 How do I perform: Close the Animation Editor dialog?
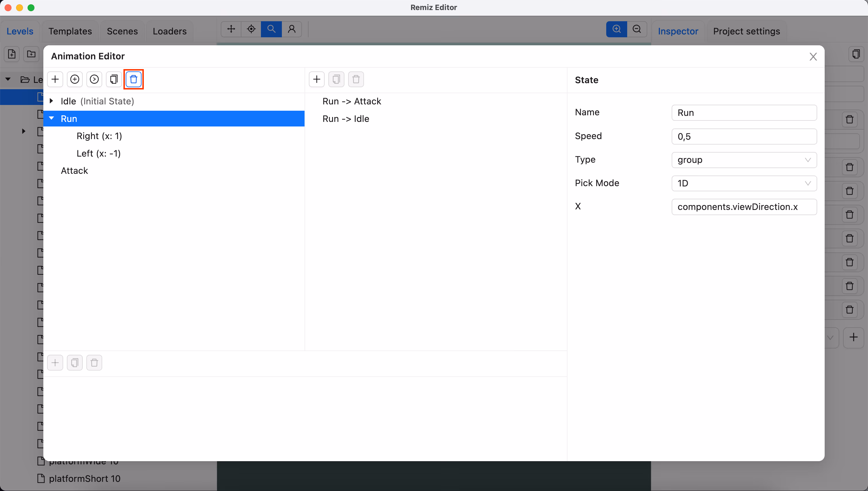pos(813,57)
